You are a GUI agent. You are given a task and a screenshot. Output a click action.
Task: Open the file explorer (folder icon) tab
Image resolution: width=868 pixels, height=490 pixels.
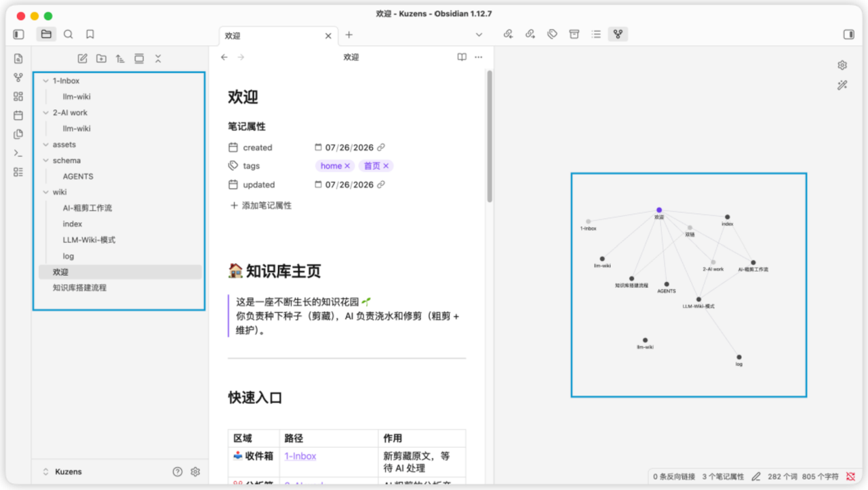click(x=46, y=34)
